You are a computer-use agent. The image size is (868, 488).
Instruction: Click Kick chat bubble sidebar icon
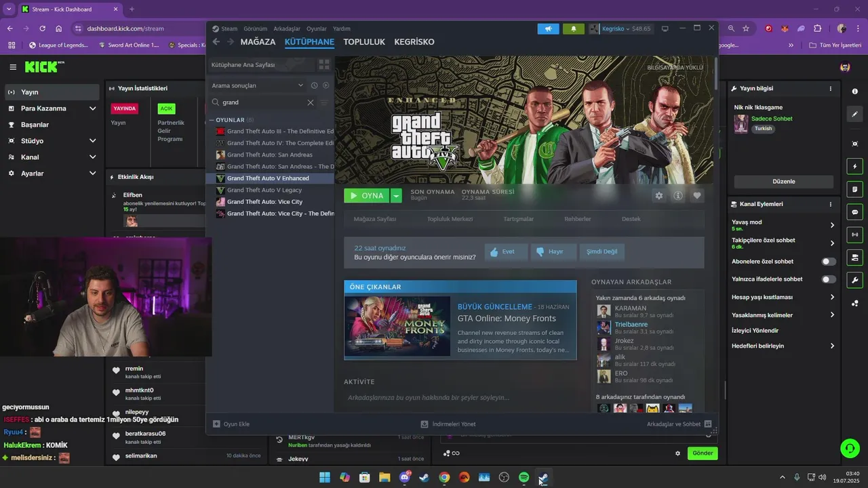click(854, 211)
